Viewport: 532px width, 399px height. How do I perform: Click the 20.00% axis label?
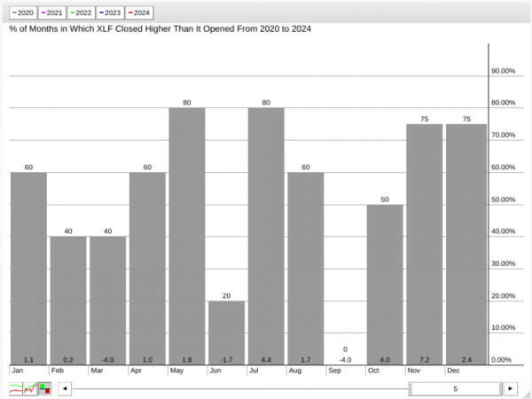(503, 296)
